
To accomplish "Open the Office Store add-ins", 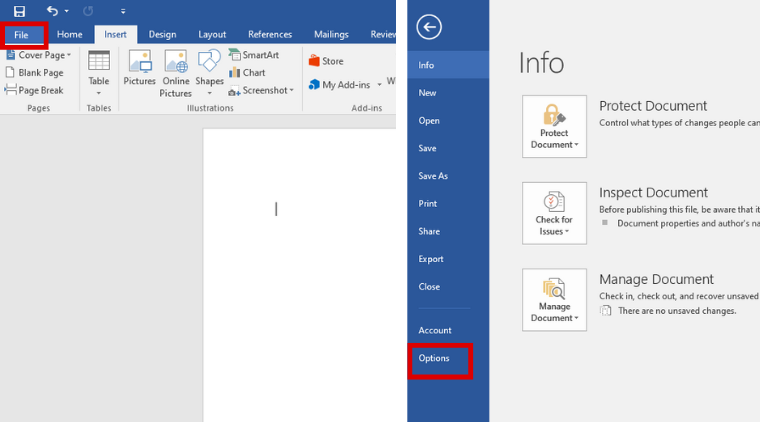I will (326, 61).
